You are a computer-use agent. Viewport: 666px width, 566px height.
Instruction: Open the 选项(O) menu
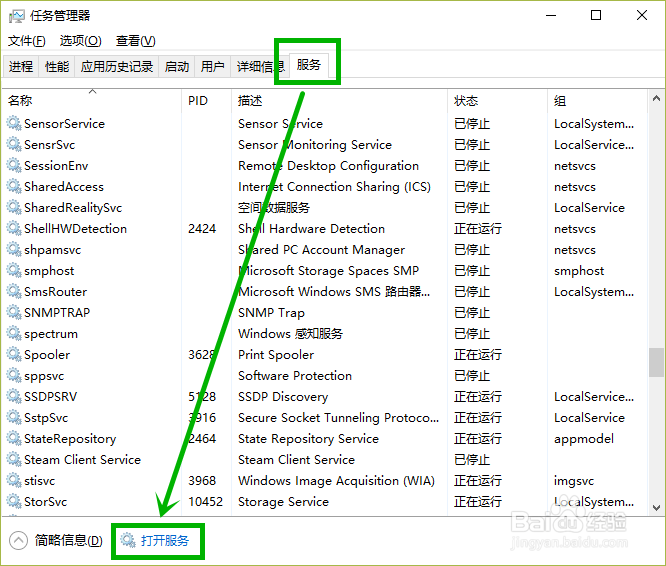point(80,41)
